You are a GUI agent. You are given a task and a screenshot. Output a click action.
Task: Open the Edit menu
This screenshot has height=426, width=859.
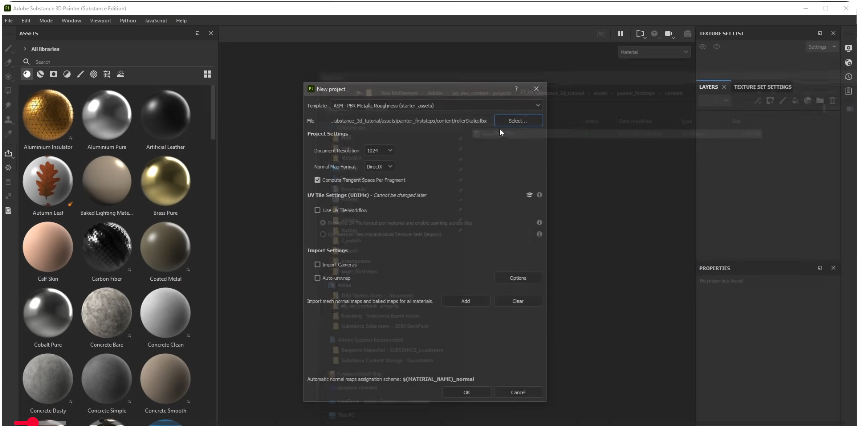[26, 20]
